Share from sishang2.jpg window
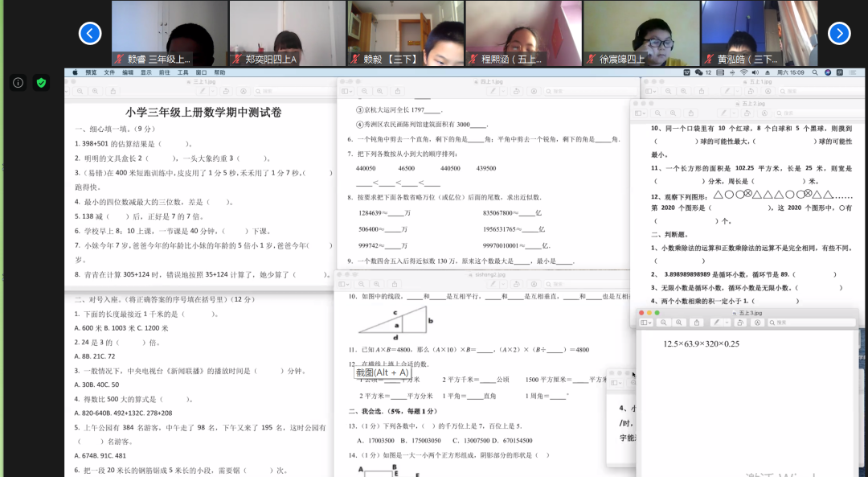 tap(394, 284)
